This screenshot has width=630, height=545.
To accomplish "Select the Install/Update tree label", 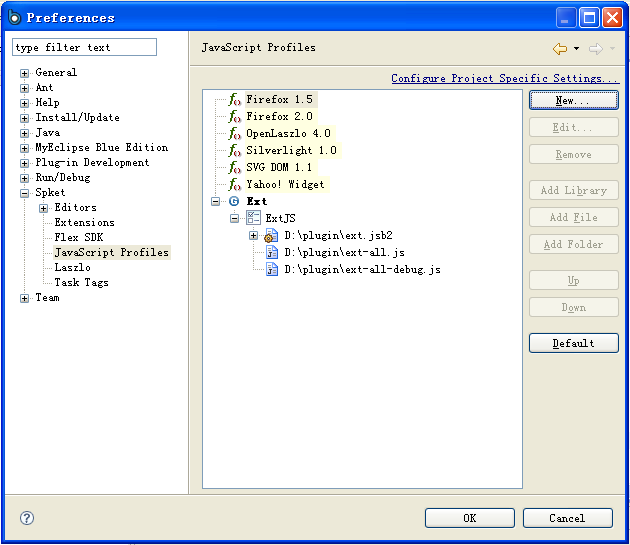I will pyautogui.click(x=78, y=117).
